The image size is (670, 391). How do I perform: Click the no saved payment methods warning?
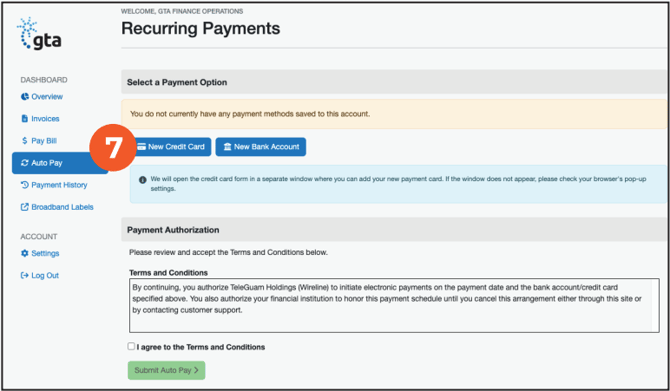point(394,114)
